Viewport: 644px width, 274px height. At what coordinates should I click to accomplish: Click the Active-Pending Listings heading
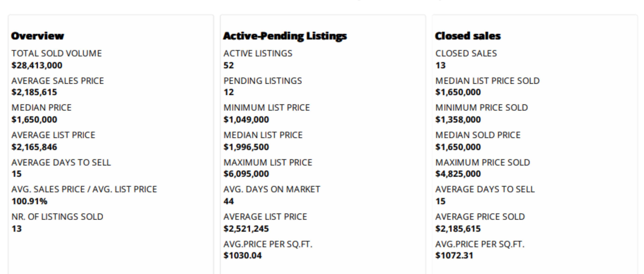(285, 36)
